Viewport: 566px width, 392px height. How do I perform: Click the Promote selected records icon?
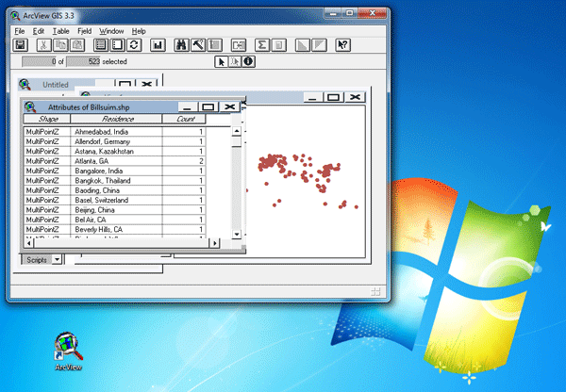215,45
